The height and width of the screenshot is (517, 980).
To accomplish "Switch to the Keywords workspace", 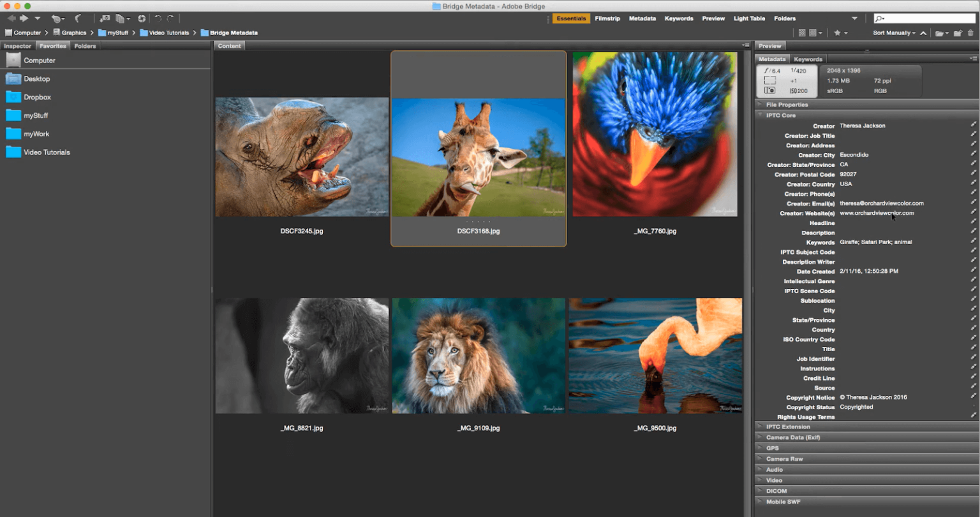I will (679, 18).
